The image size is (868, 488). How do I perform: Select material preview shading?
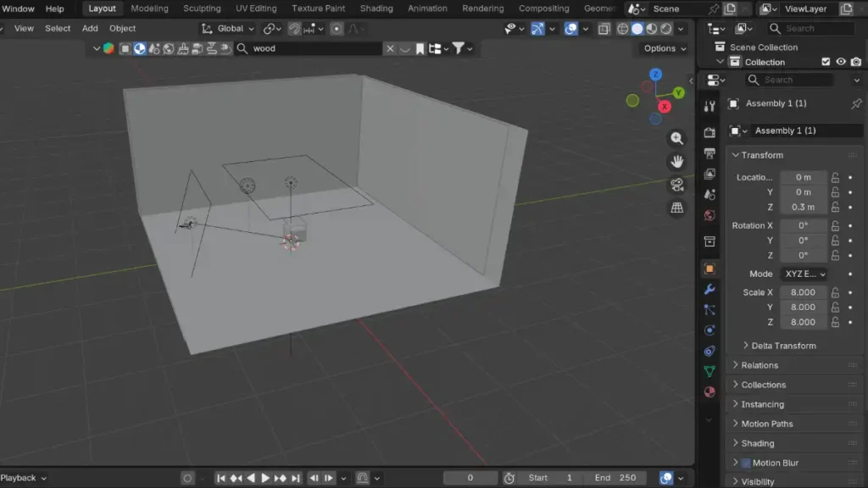point(652,29)
